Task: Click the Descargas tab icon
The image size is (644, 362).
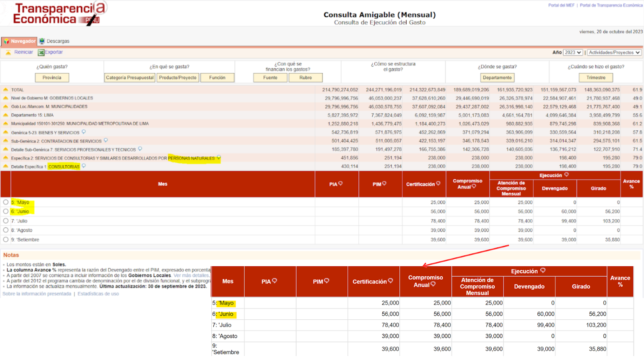Action: [42, 41]
